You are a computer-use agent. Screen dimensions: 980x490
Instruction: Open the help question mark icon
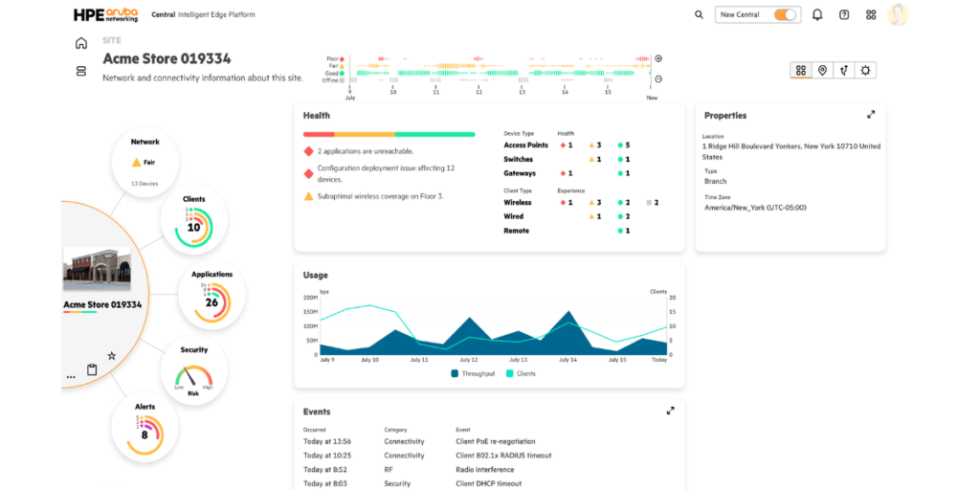844,15
